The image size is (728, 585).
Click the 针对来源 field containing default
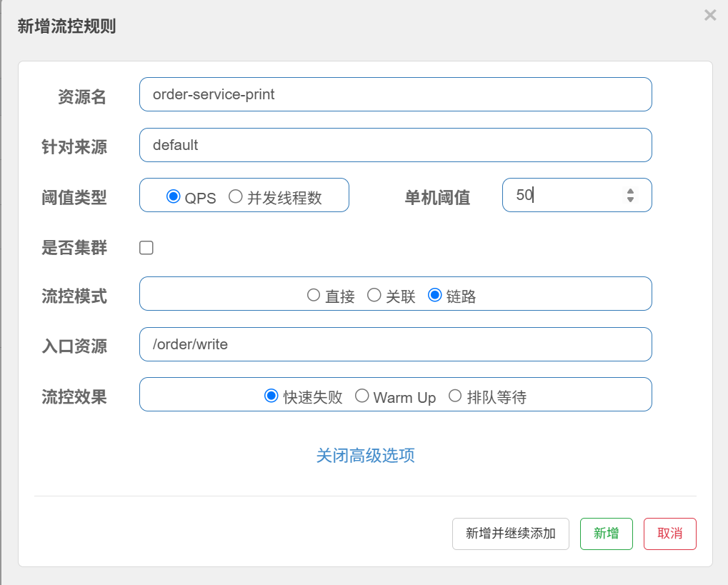[396, 145]
